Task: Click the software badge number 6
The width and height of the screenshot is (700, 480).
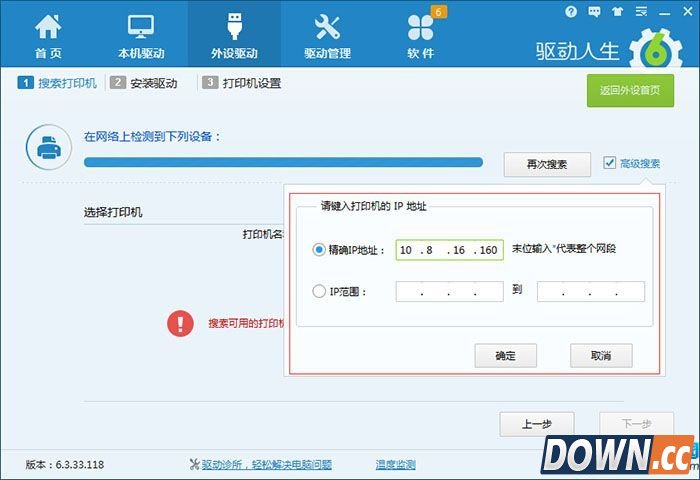Action: (x=438, y=12)
